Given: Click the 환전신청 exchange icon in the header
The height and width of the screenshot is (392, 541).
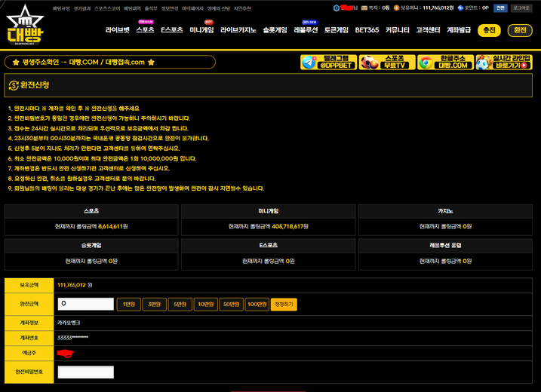Looking at the screenshot, I should coord(13,85).
